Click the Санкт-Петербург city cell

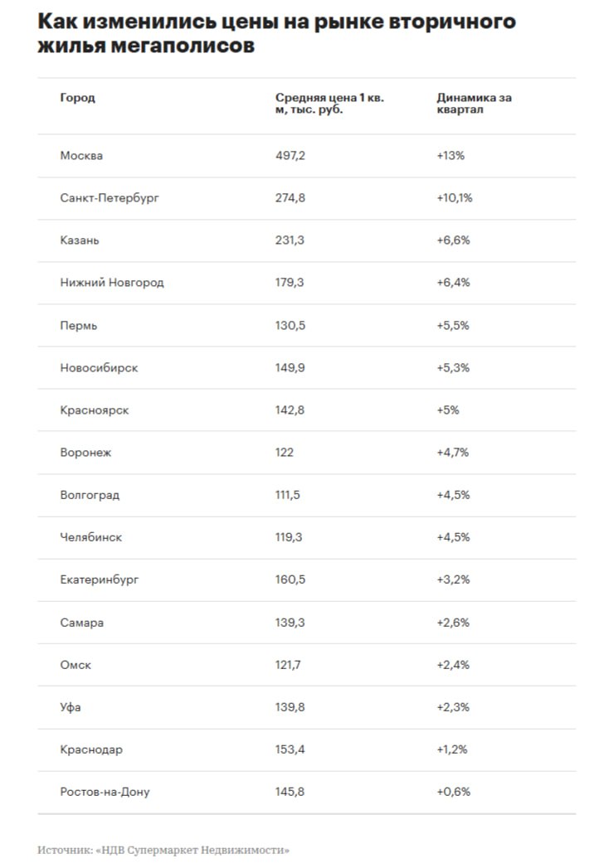tap(109, 198)
